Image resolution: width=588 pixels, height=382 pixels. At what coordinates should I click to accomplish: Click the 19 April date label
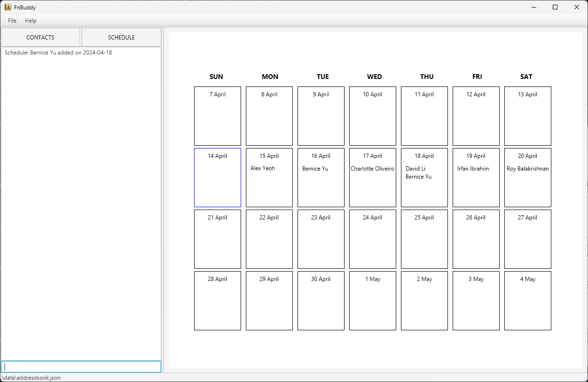click(x=476, y=156)
